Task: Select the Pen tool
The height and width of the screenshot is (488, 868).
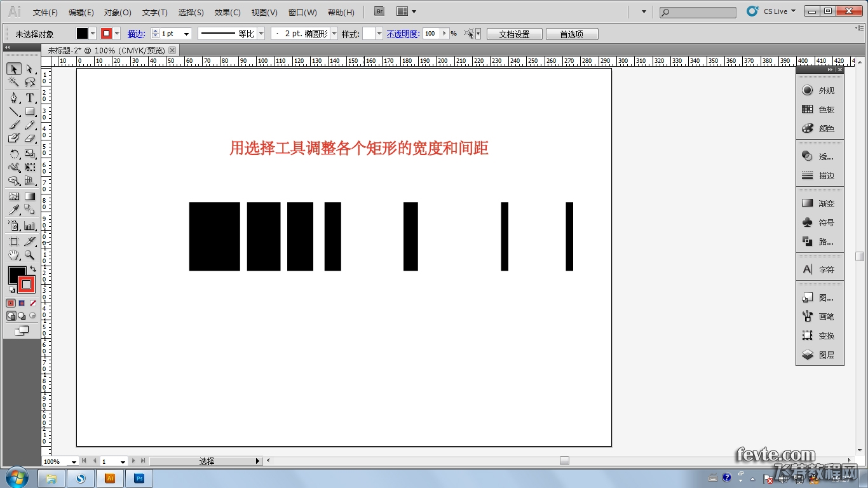Action: coord(14,98)
